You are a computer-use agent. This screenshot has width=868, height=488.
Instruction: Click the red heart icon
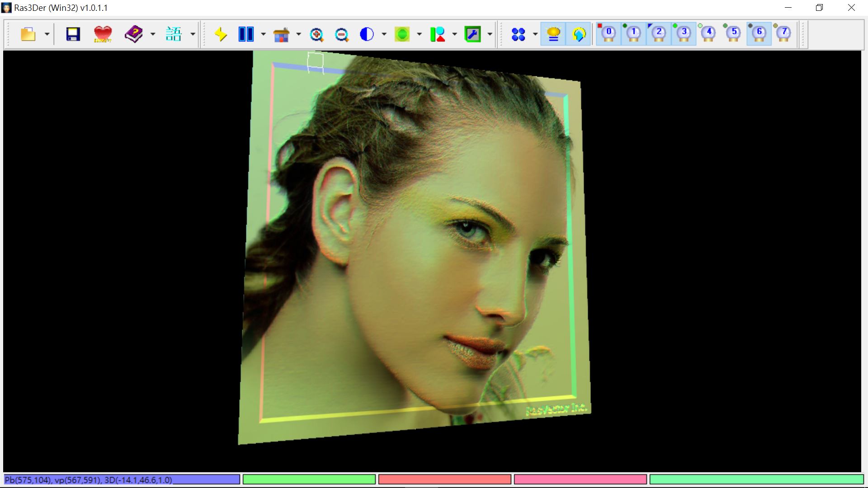[103, 34]
